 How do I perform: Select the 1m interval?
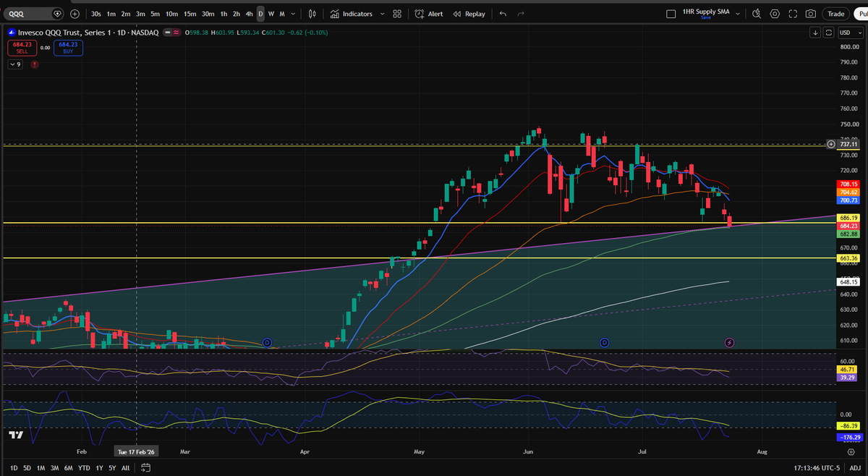111,14
